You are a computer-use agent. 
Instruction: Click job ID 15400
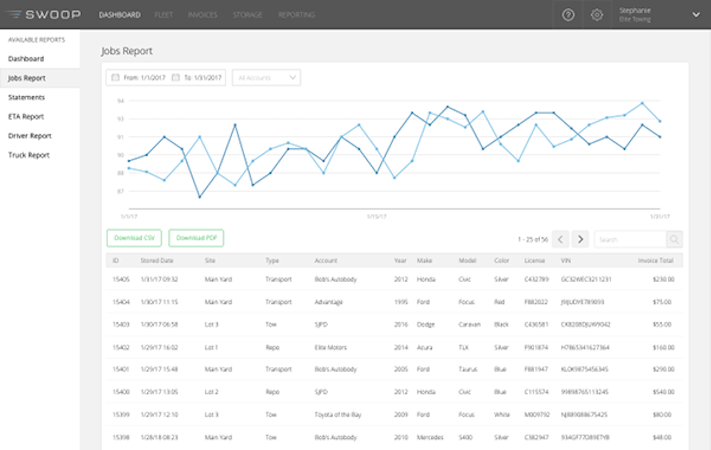(x=121, y=392)
